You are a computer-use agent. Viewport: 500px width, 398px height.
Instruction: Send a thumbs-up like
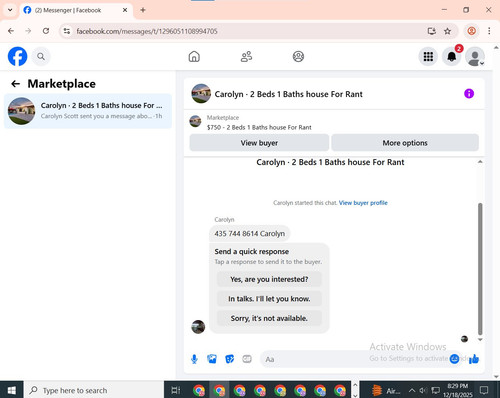click(x=474, y=359)
